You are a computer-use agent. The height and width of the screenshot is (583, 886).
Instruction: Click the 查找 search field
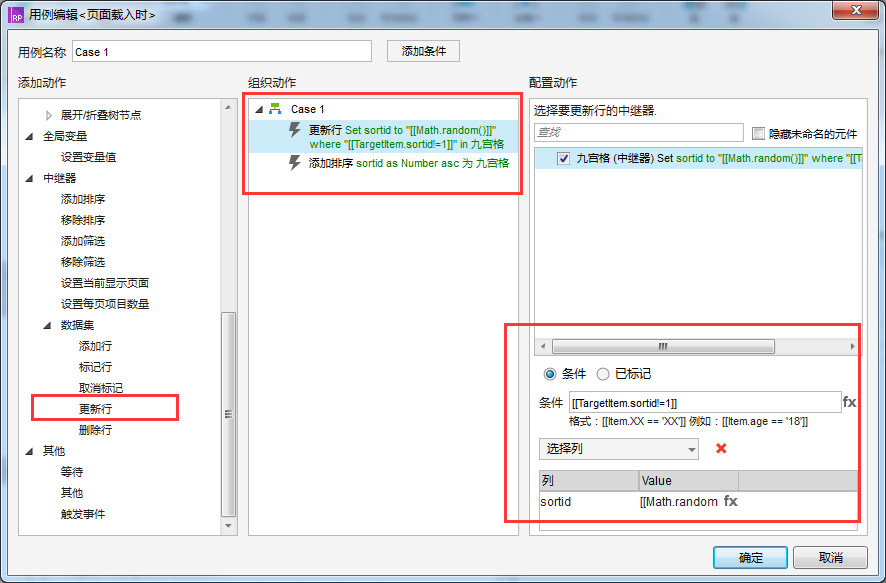(639, 133)
